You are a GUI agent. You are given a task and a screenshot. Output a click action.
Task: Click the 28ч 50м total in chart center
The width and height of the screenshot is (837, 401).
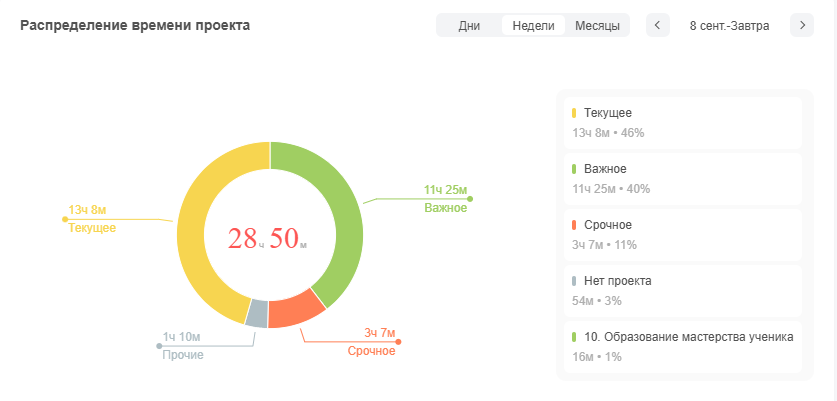[267, 238]
